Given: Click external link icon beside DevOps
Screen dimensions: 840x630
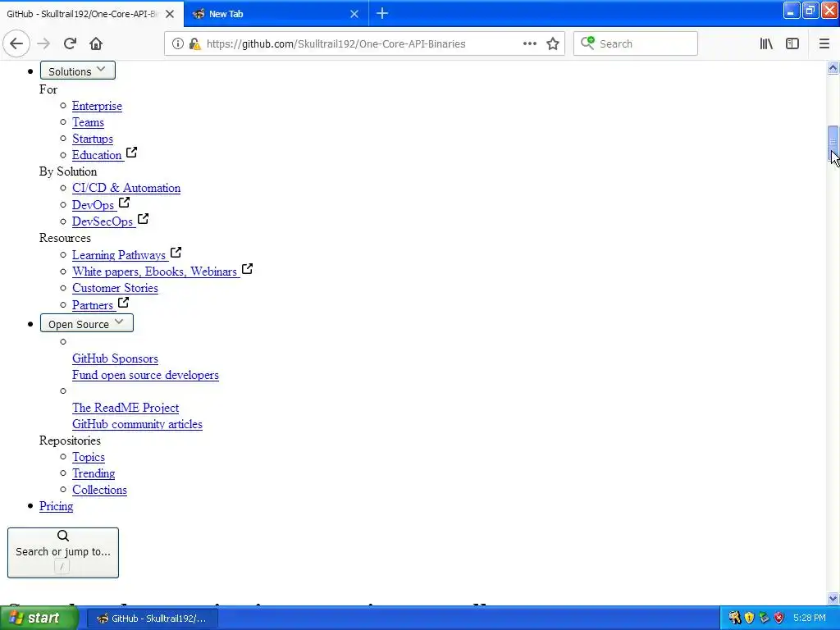Looking at the screenshot, I should pos(125,203).
